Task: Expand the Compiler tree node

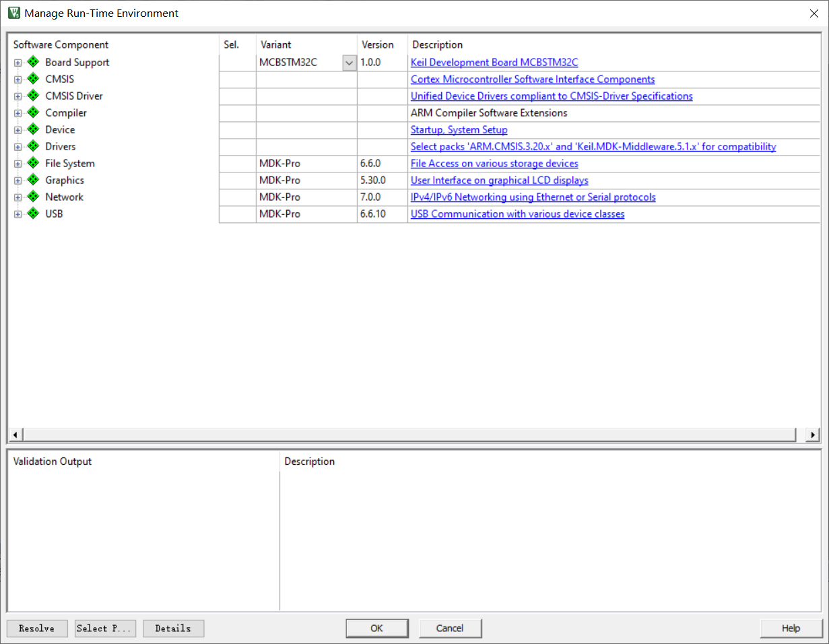Action: tap(18, 113)
